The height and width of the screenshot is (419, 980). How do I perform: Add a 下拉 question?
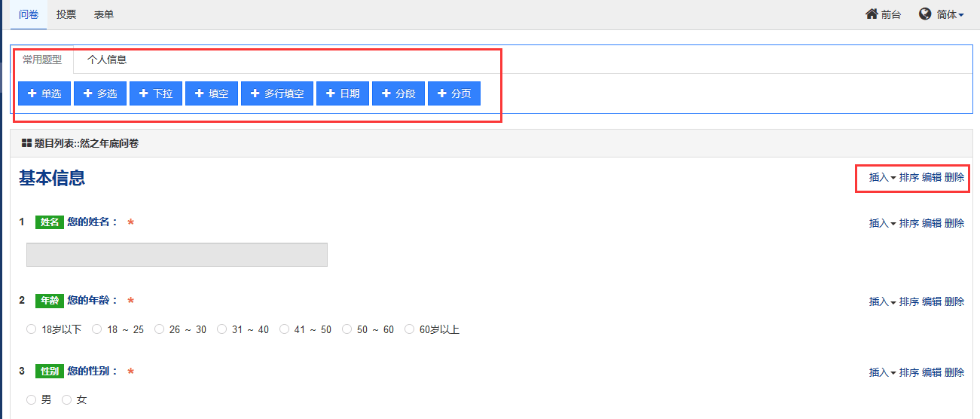point(156,93)
